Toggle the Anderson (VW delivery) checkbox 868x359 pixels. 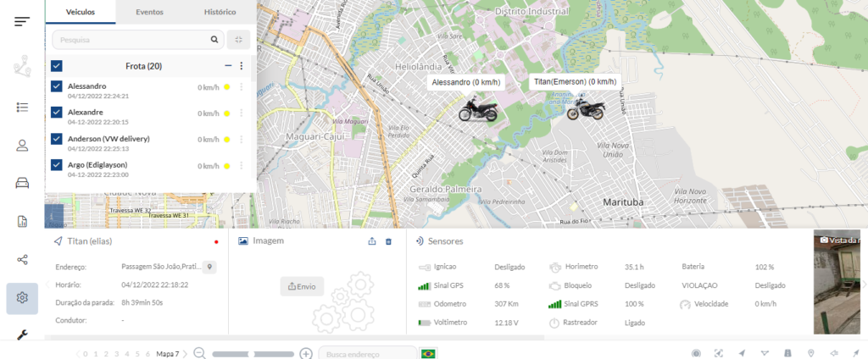[57, 139]
